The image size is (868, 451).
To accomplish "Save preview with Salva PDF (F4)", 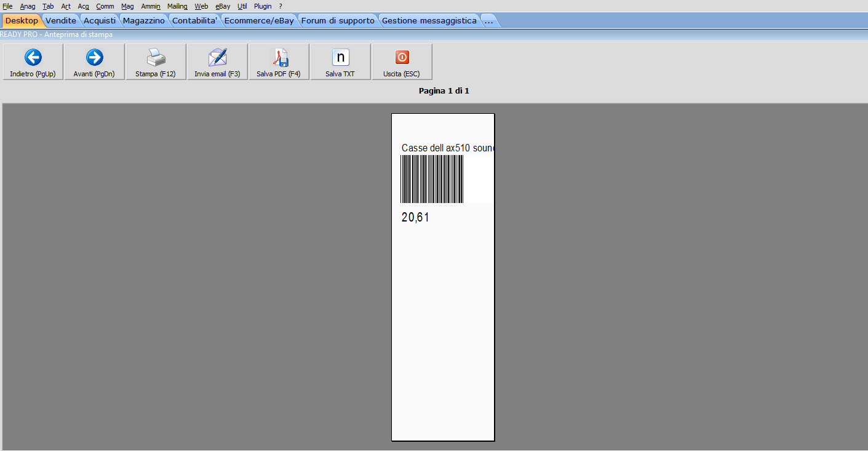I will click(279, 62).
